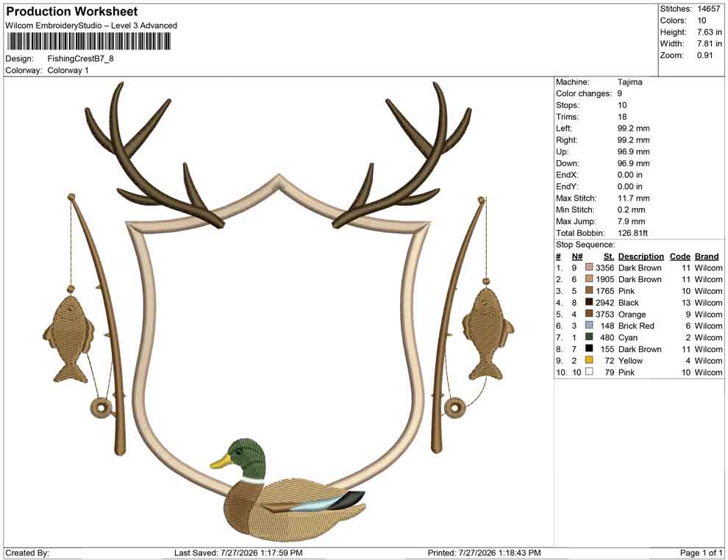
Task: Click the stop 1 color swatch beside 3356
Action: point(589,268)
